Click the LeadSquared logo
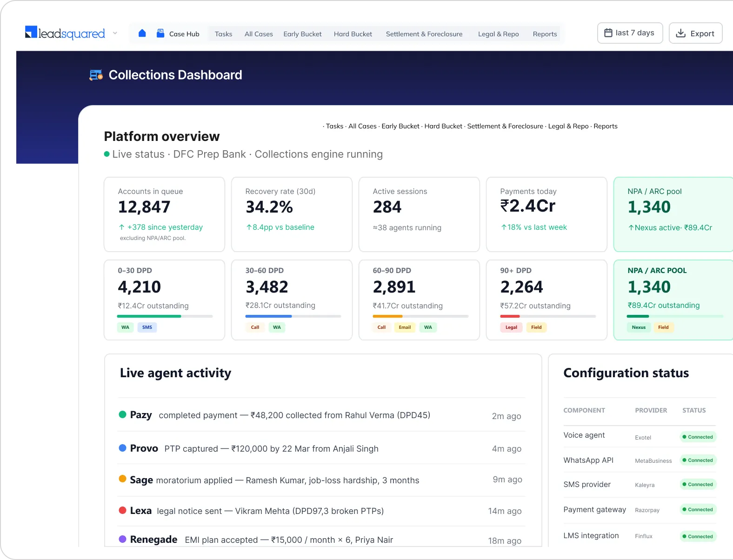Image resolution: width=733 pixels, height=560 pixels. point(65,33)
